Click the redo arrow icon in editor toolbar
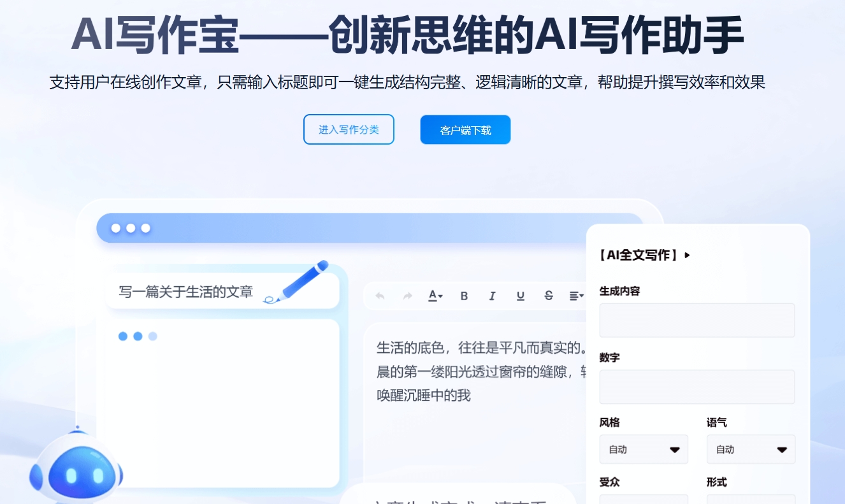This screenshot has width=845, height=504. [408, 296]
